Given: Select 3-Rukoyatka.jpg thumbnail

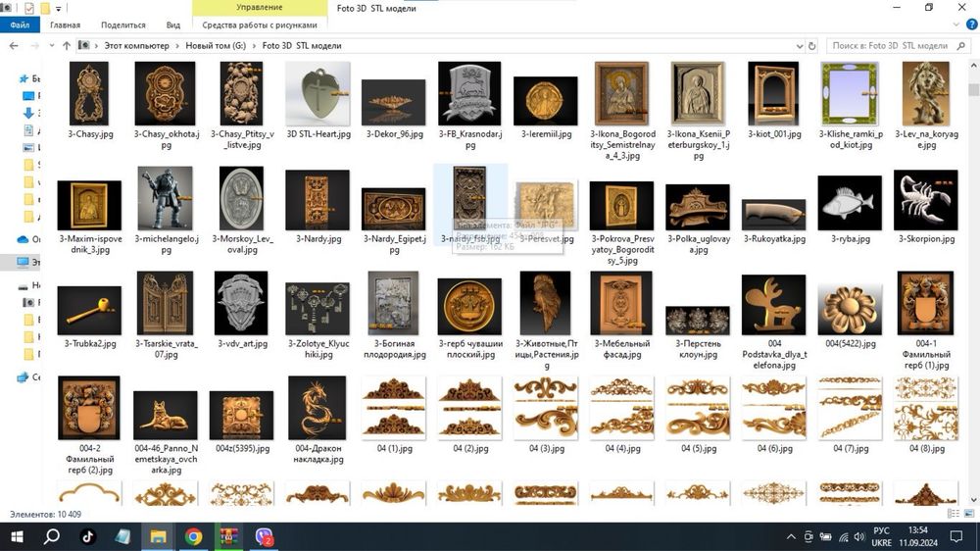Looking at the screenshot, I should click(x=774, y=215).
